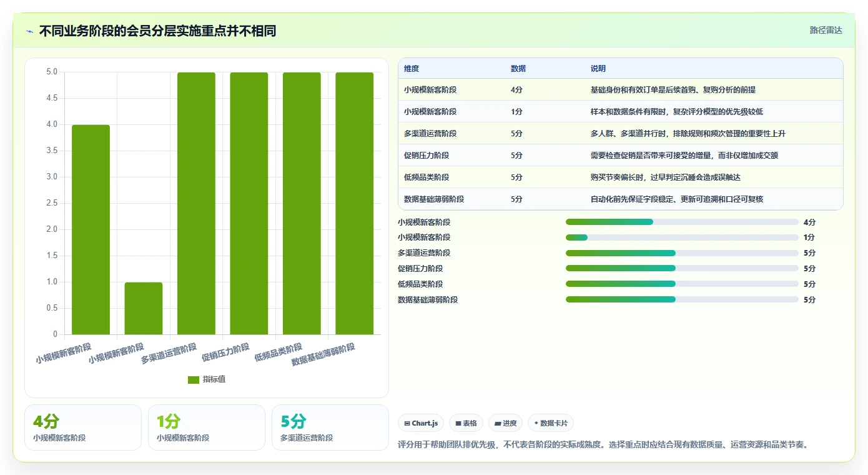
Task: Click the 指标值 legend label text
Action: 214,379
